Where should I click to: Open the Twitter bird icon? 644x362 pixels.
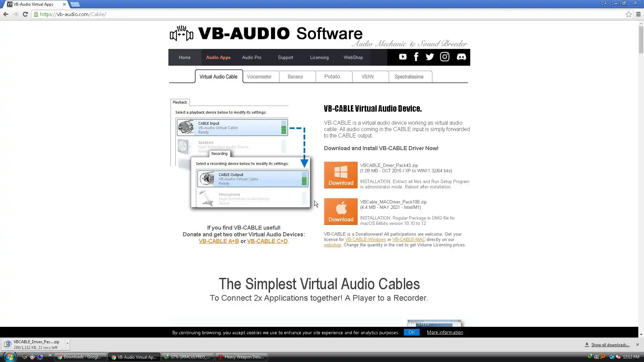tap(430, 57)
